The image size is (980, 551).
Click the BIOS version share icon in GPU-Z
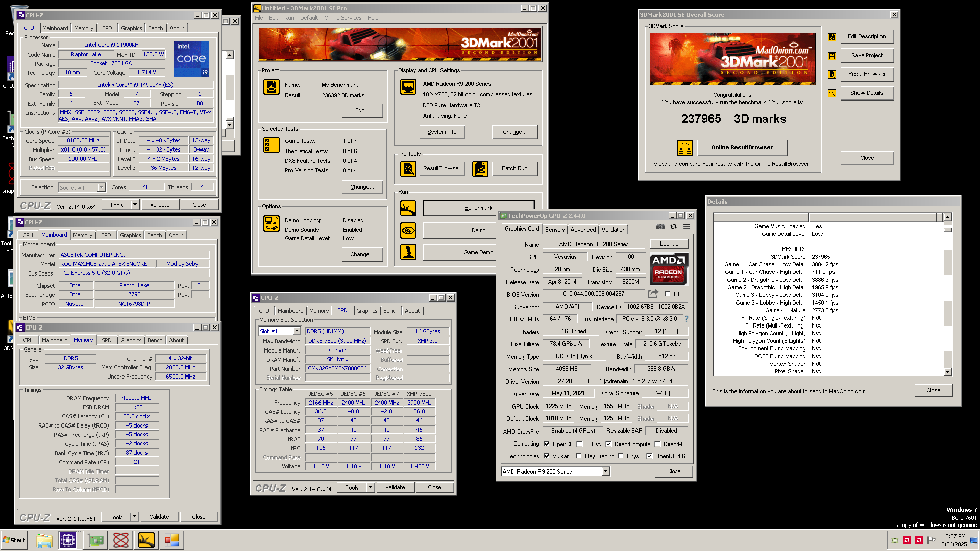point(653,294)
